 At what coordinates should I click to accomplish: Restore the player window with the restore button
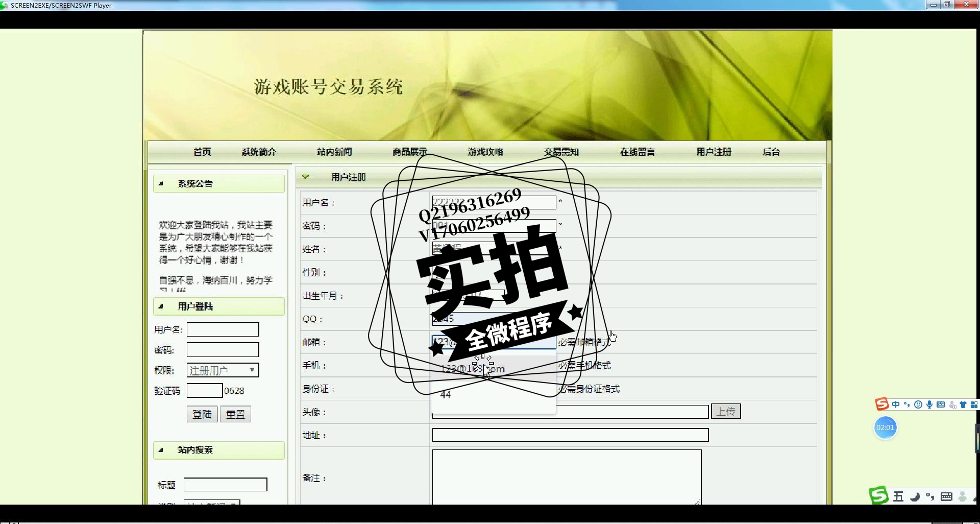(x=946, y=5)
